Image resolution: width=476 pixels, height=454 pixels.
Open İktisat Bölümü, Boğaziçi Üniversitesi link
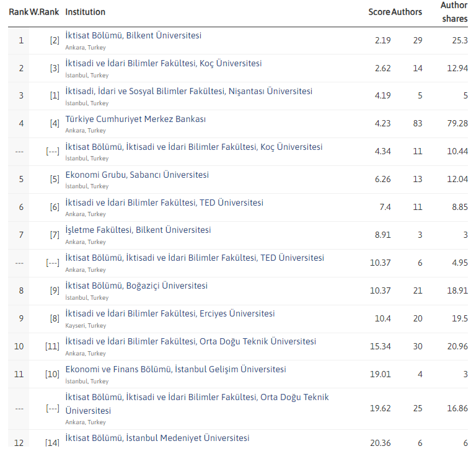tap(136, 286)
